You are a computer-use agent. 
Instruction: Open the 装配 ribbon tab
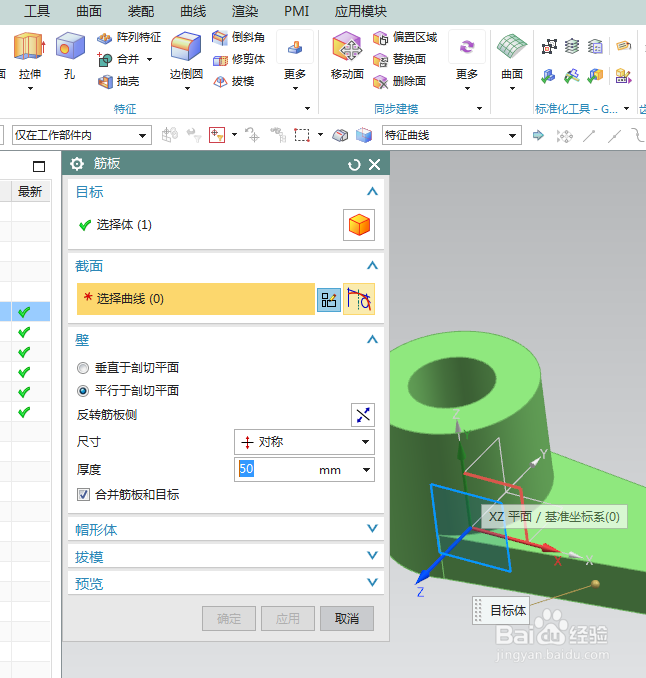(x=141, y=11)
